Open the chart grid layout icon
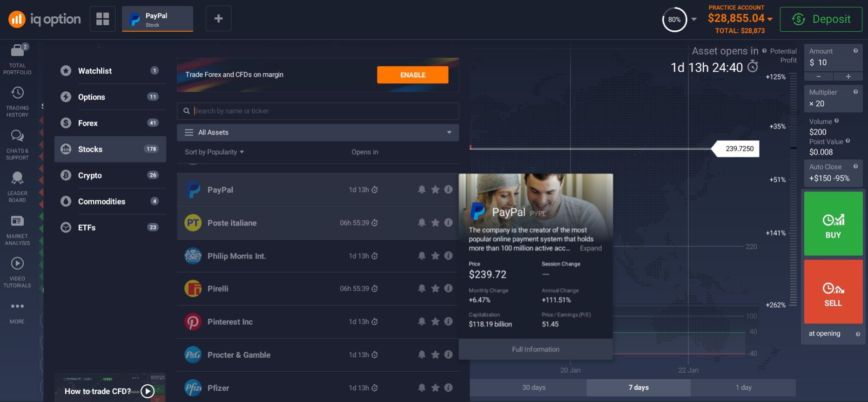Image resolution: width=868 pixels, height=402 pixels. [x=102, y=19]
